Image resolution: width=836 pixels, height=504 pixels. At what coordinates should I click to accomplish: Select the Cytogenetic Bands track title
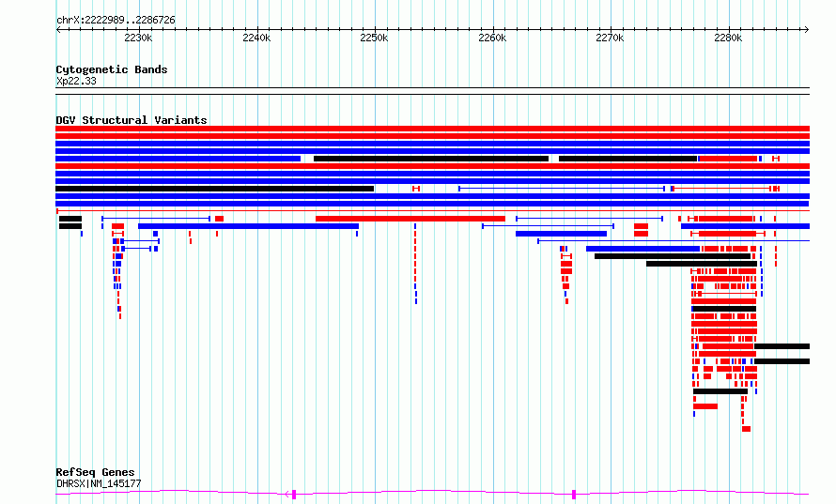112,69
